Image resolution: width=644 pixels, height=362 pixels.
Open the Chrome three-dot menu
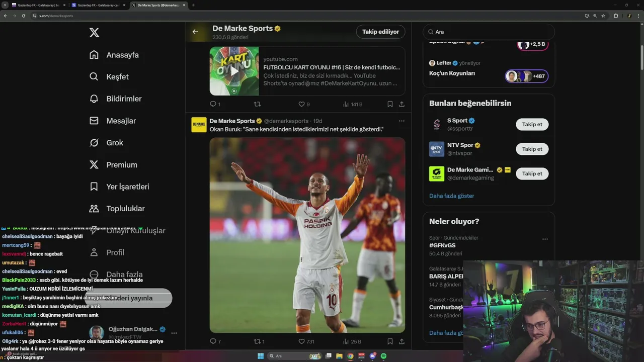pyautogui.click(x=639, y=16)
